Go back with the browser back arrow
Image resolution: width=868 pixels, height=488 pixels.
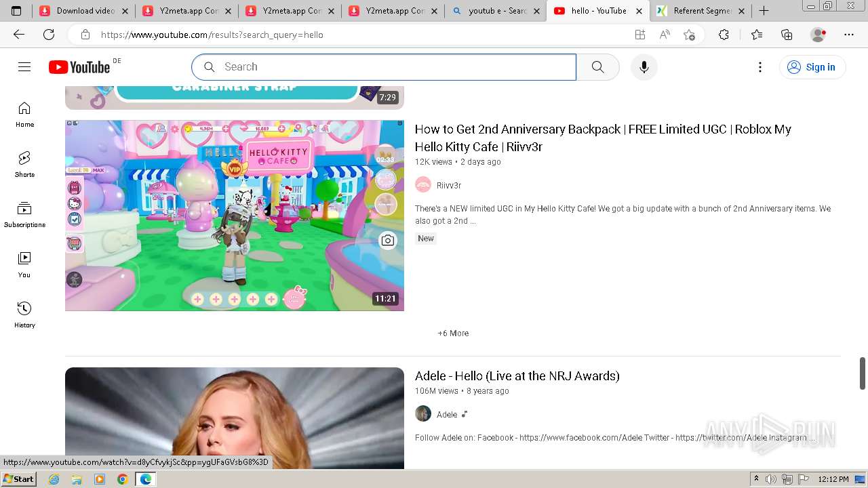click(x=19, y=35)
